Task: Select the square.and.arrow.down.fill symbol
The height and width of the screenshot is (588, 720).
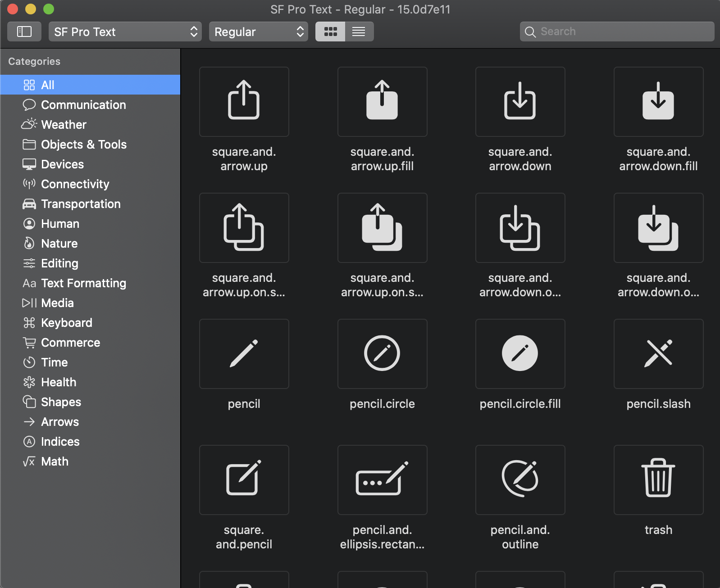Action: coord(658,102)
